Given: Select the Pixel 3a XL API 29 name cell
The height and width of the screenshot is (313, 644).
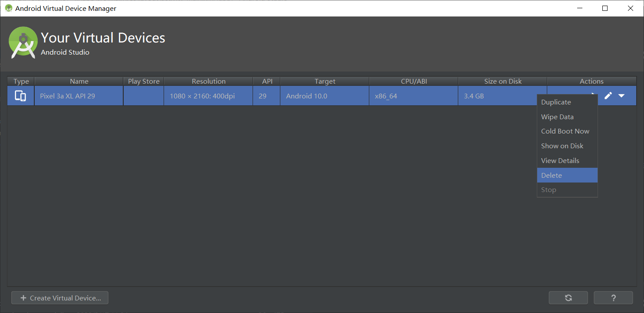Looking at the screenshot, I should 79,96.
